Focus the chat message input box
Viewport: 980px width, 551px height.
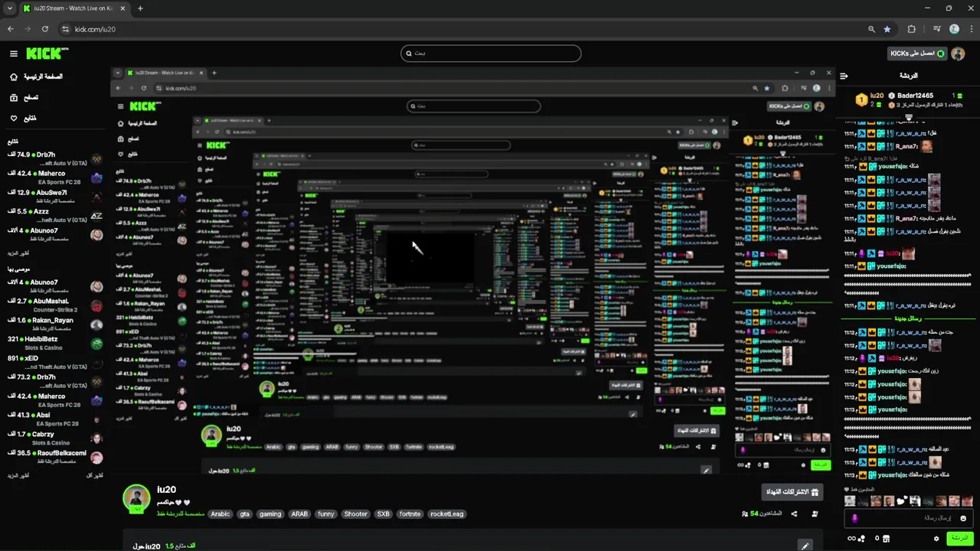click(907, 518)
